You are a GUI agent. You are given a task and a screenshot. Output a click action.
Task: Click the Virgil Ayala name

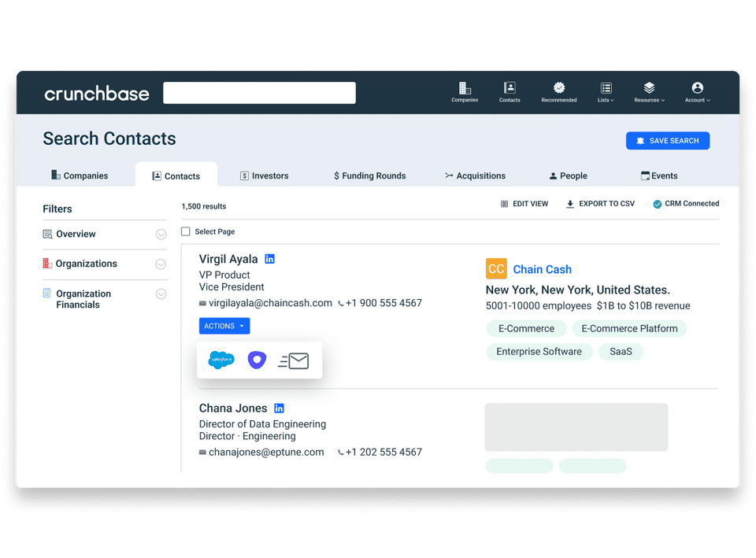pyautogui.click(x=228, y=259)
